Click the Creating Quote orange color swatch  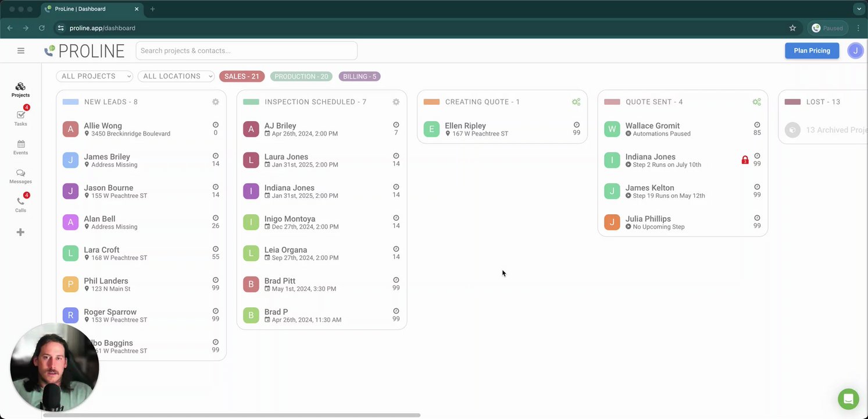pyautogui.click(x=431, y=102)
